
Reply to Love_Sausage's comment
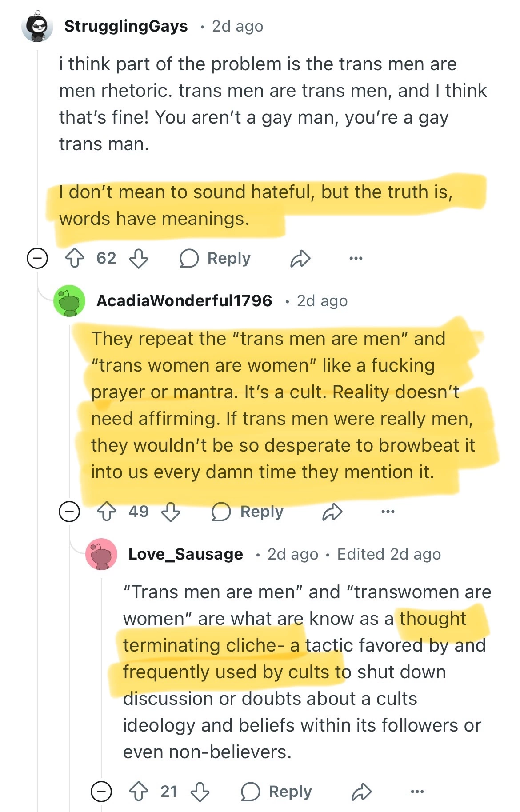[x=277, y=792]
